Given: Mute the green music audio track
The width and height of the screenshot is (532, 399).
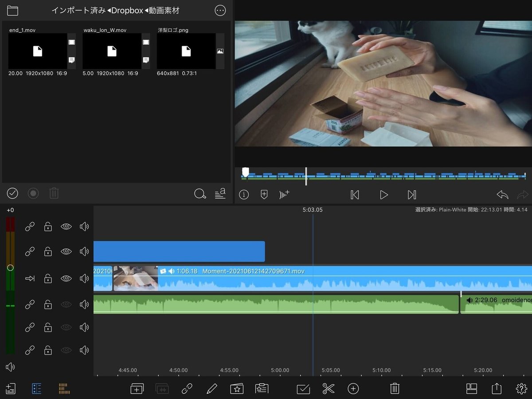Looking at the screenshot, I should click(84, 305).
